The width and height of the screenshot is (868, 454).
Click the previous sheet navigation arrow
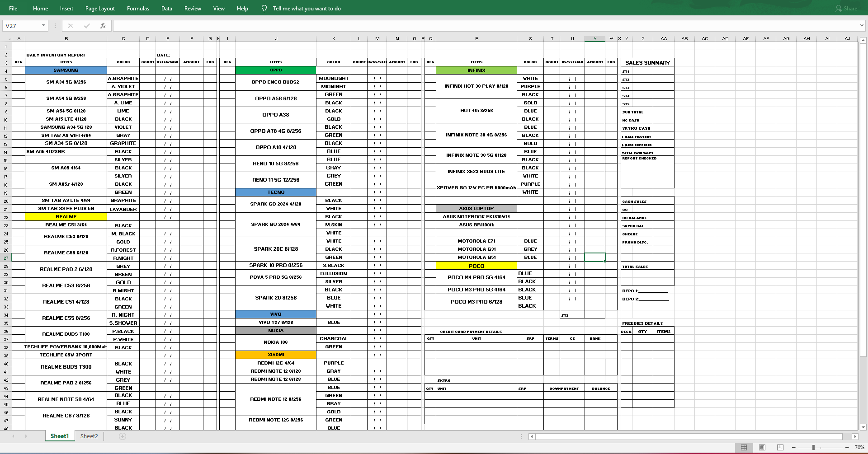point(14,436)
